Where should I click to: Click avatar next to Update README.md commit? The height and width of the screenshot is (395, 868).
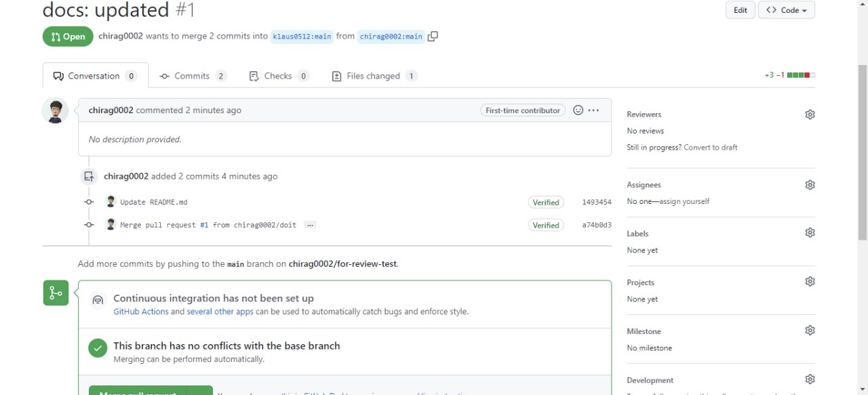click(111, 201)
